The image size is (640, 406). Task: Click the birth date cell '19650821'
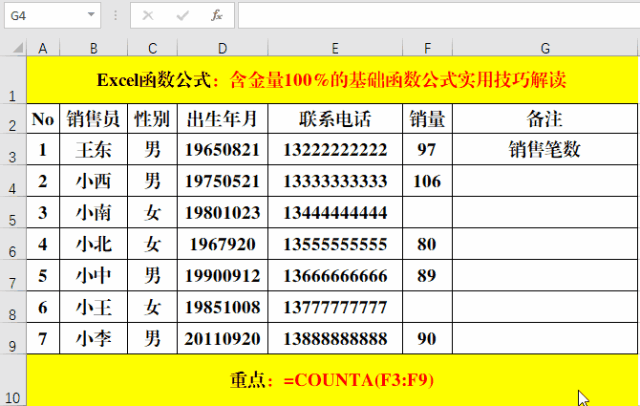(222, 149)
